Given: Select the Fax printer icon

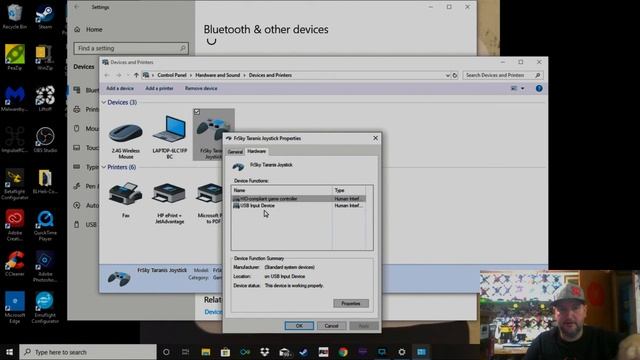Looking at the screenshot, I should pyautogui.click(x=126, y=200).
